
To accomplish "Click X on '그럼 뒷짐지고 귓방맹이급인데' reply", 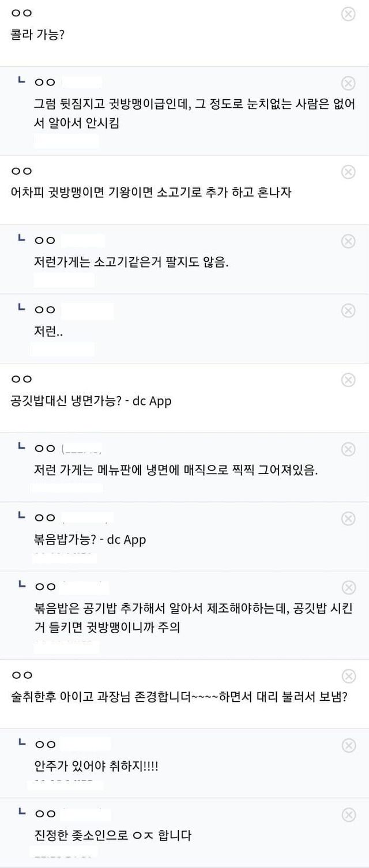I will [348, 84].
